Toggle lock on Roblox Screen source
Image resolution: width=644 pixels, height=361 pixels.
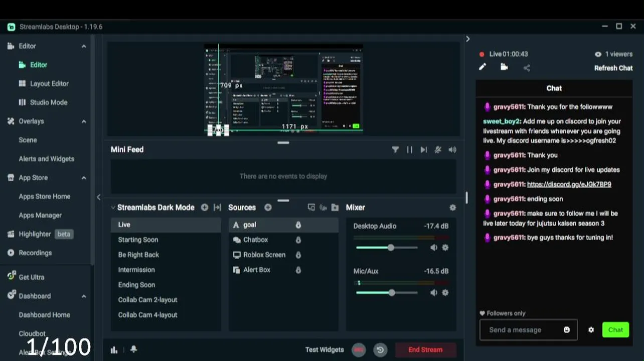point(298,255)
